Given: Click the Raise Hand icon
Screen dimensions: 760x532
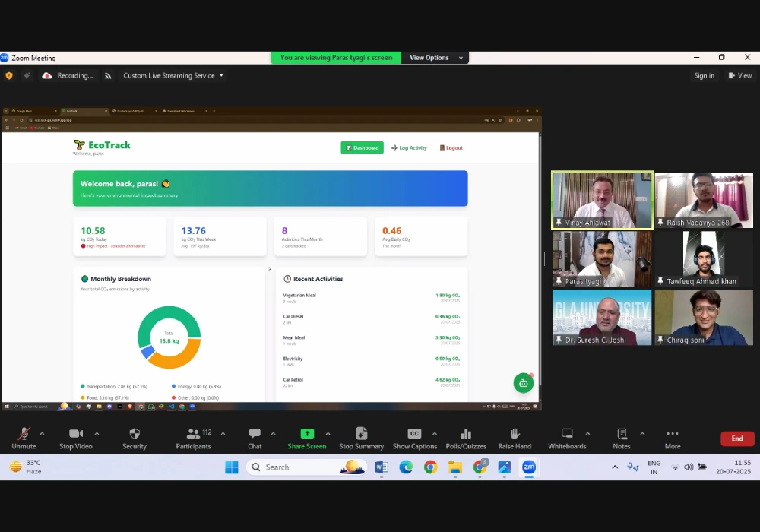Looking at the screenshot, I should click(x=515, y=434).
